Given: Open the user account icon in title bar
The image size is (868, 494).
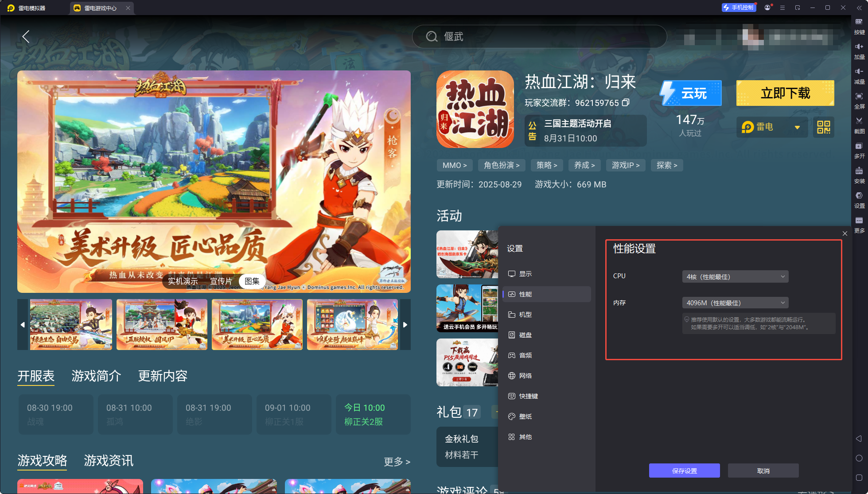Looking at the screenshot, I should point(767,8).
